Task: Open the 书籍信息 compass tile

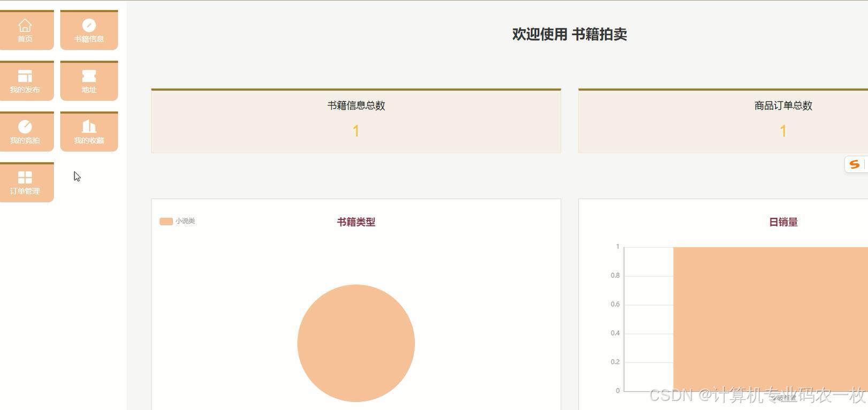Action: [x=89, y=30]
